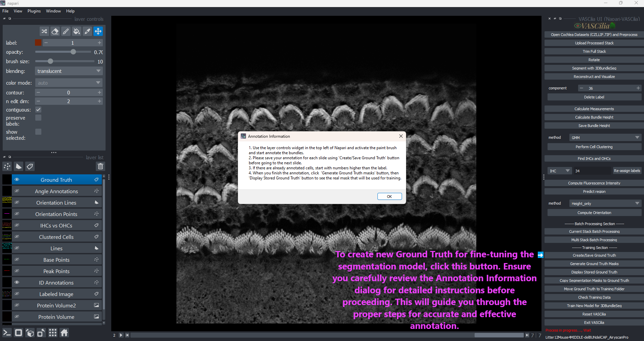This screenshot has height=341, width=644.
Task: Choose the color picker tool
Action: point(87,32)
